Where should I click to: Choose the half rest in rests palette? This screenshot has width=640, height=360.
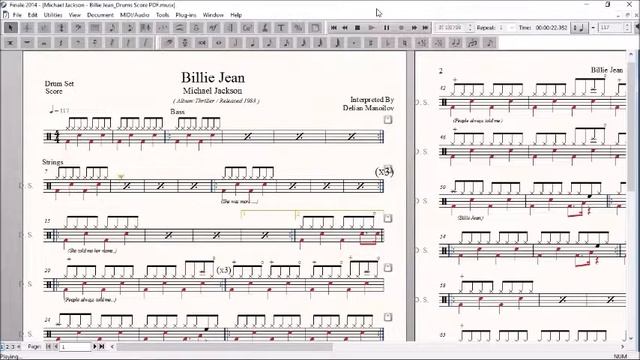tap(44, 42)
